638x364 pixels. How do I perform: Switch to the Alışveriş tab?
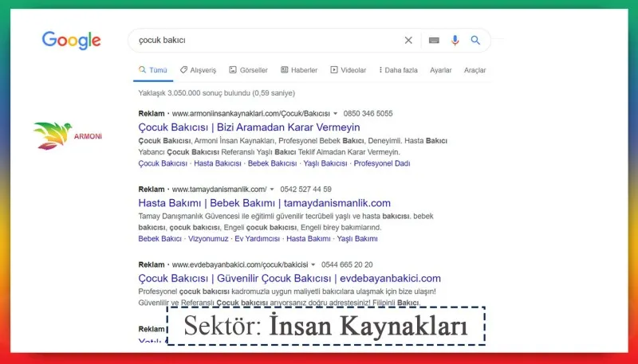click(198, 70)
